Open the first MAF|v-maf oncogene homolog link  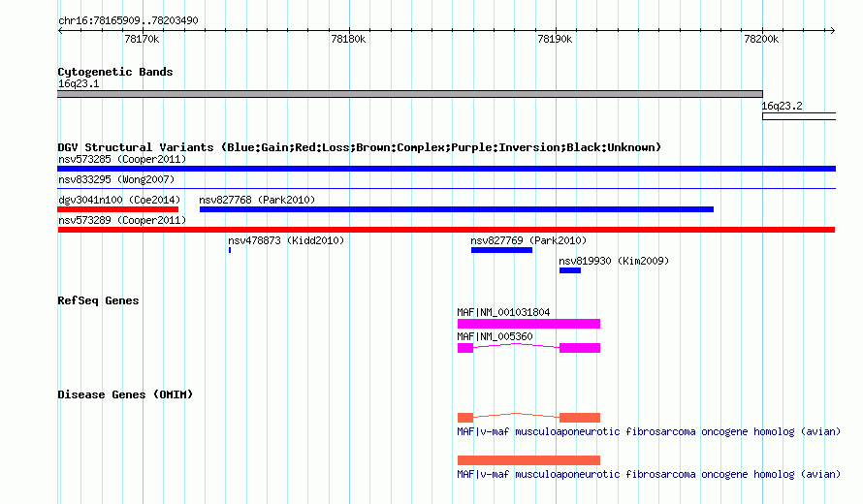pos(649,432)
